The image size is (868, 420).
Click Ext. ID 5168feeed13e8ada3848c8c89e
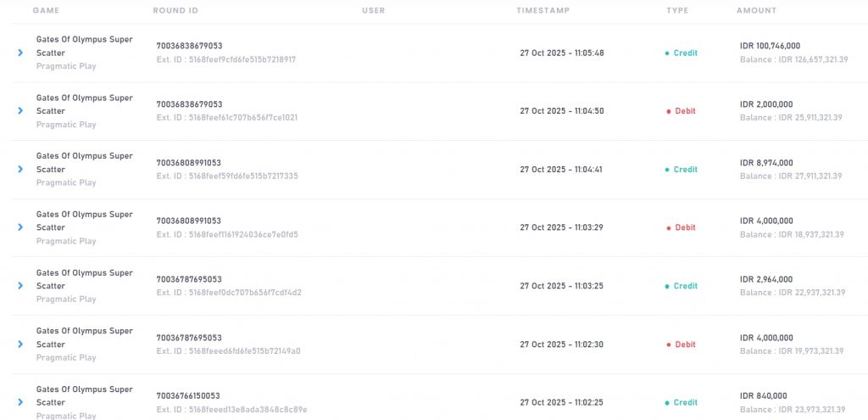pos(231,410)
